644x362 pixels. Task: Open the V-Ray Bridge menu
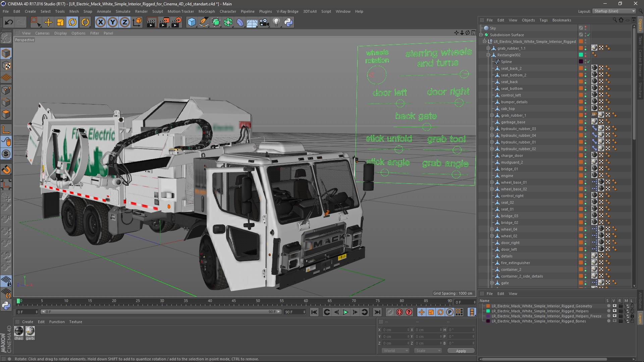tap(287, 11)
